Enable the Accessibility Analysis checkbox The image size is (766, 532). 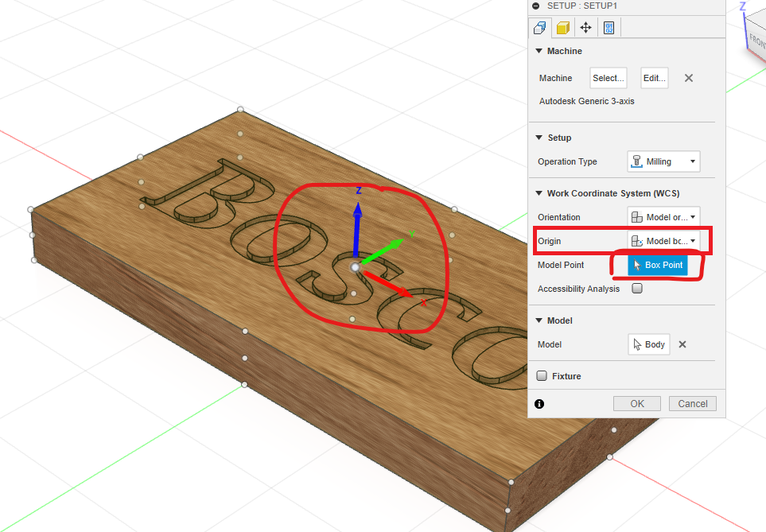636,289
